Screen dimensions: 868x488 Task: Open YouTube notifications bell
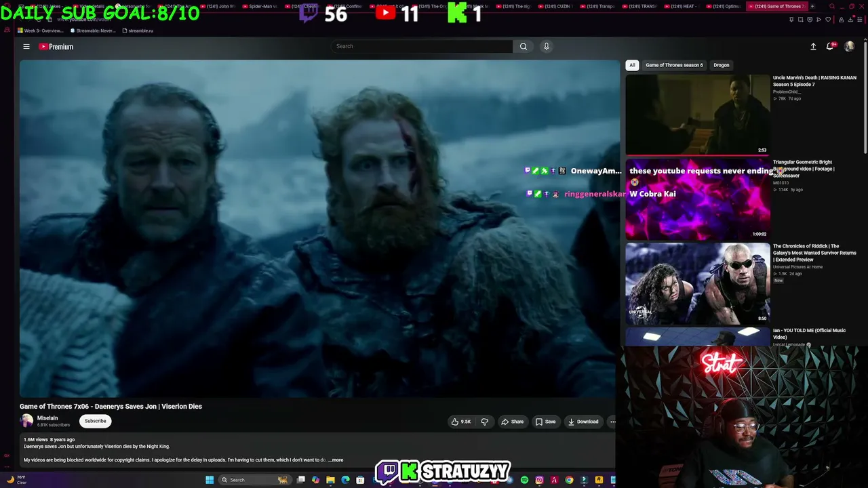click(x=830, y=47)
